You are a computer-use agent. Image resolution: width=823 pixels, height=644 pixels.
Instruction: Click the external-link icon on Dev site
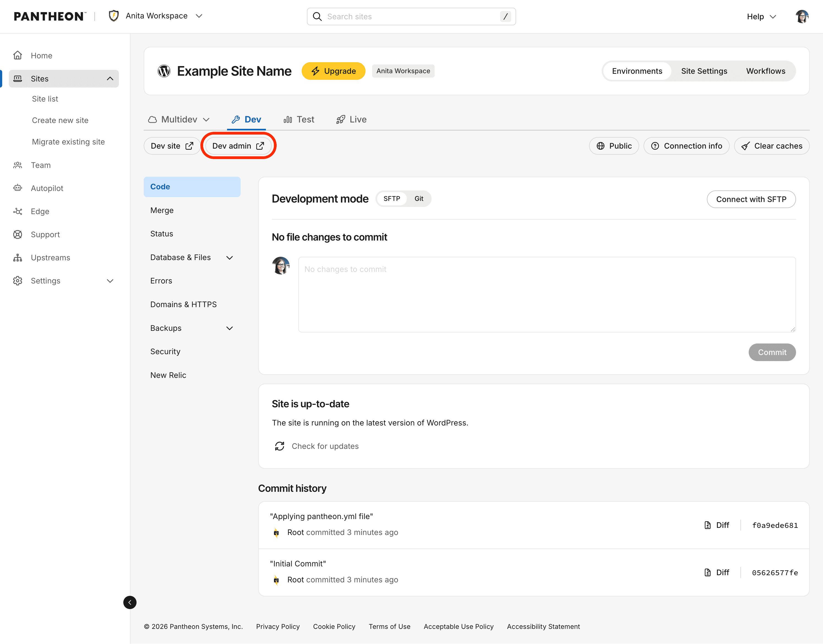coord(189,146)
